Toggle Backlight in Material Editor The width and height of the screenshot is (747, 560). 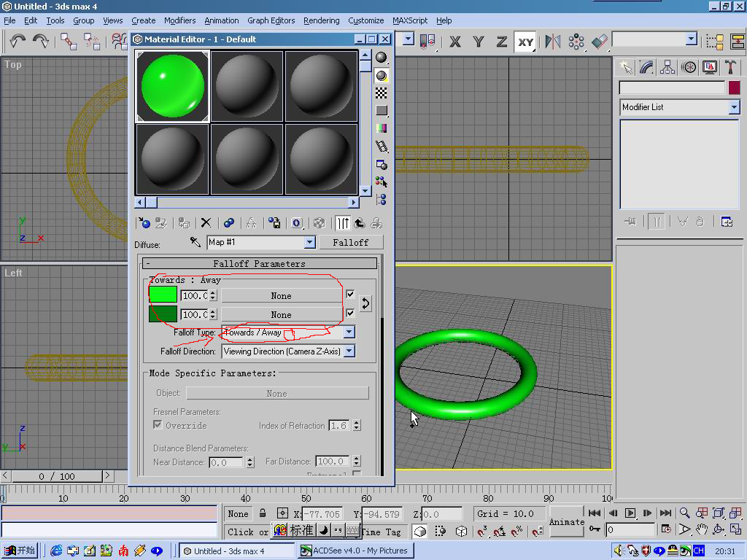click(x=381, y=75)
